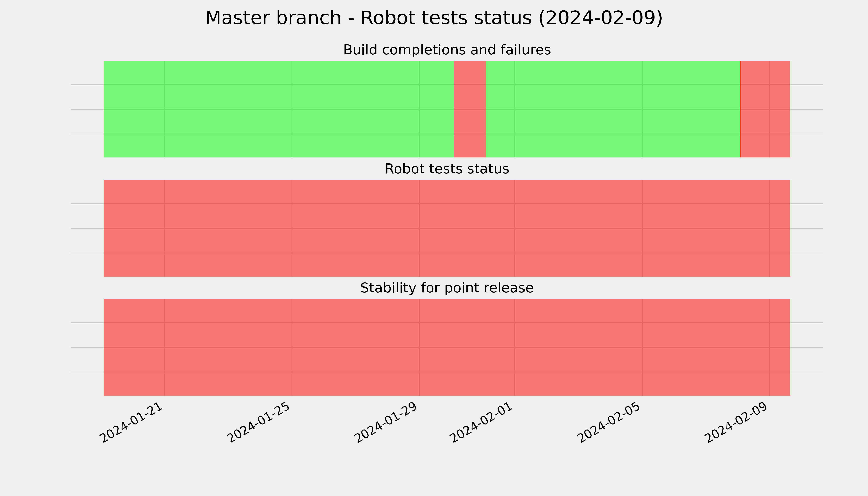The height and width of the screenshot is (496, 868).
Task: Click the 2024-01-25 gridline in the Robot tests chart
Action: click(292, 228)
